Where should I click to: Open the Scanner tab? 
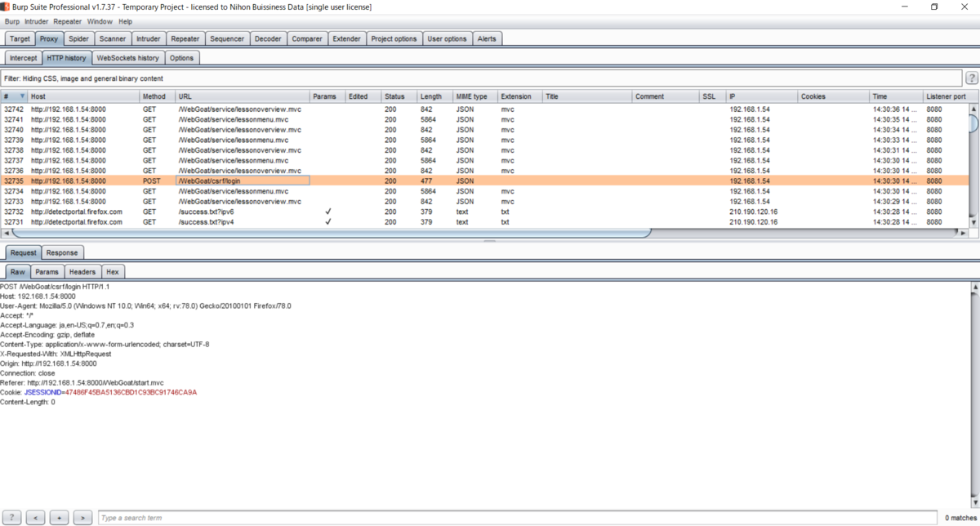(x=113, y=38)
